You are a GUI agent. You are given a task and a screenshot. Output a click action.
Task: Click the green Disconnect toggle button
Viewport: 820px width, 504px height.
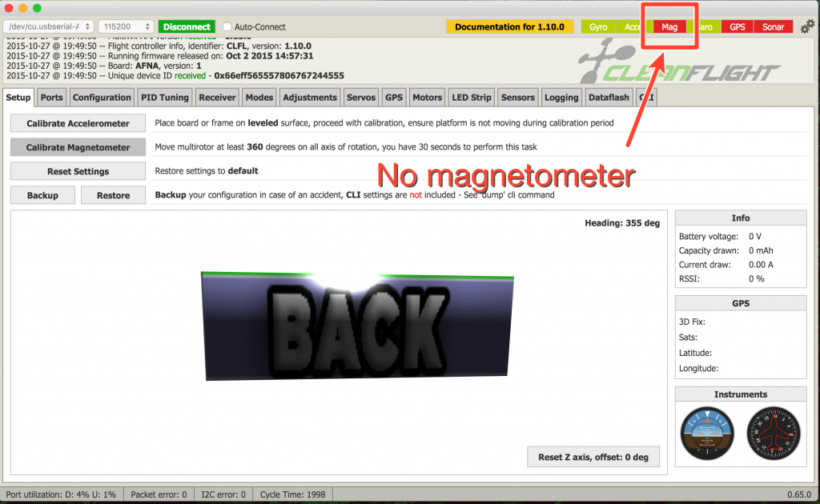tap(186, 26)
